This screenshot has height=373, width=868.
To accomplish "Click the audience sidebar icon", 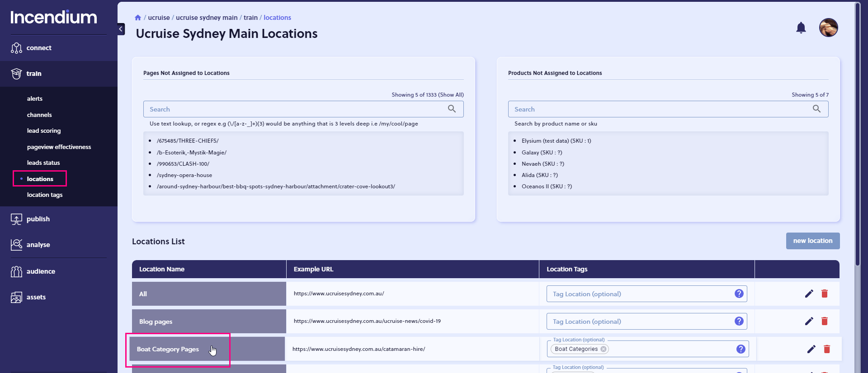I will (16, 271).
